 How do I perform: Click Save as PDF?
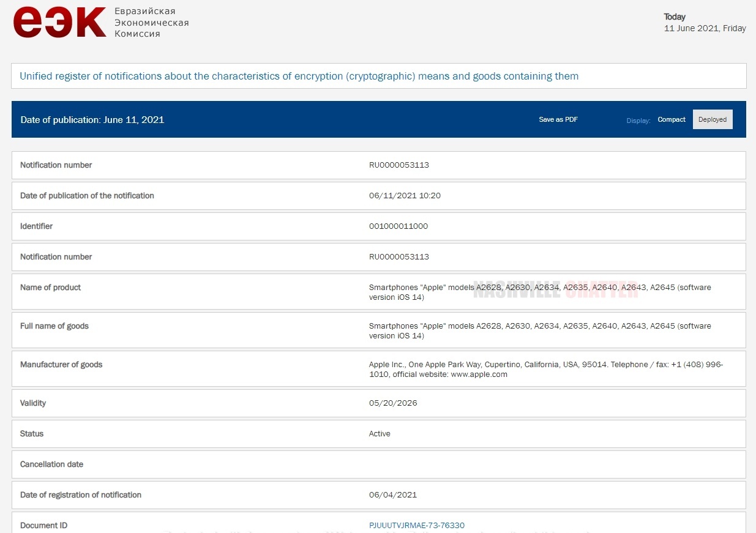[558, 119]
